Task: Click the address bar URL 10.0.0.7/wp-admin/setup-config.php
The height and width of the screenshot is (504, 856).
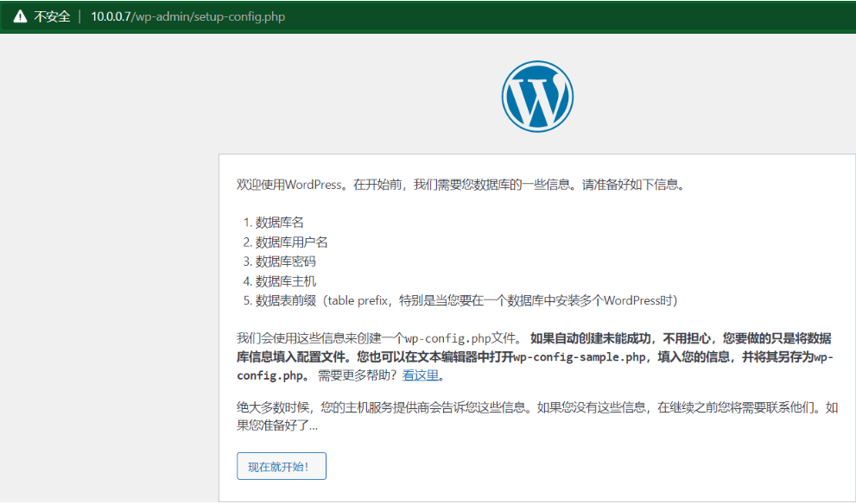Action: pyautogui.click(x=187, y=16)
